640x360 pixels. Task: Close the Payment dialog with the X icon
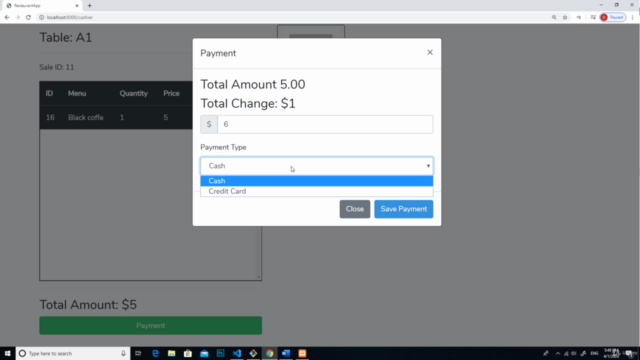point(430,52)
